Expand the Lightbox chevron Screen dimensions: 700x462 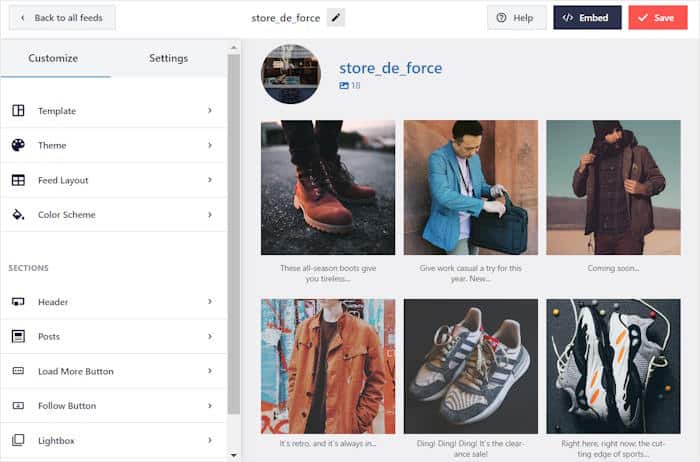(x=210, y=440)
